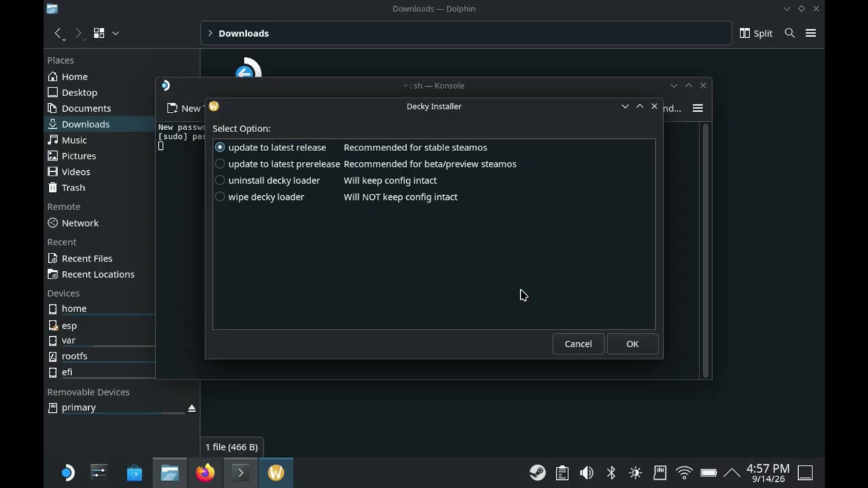Select rootfs device in sidebar
The image size is (868, 488).
67,356
